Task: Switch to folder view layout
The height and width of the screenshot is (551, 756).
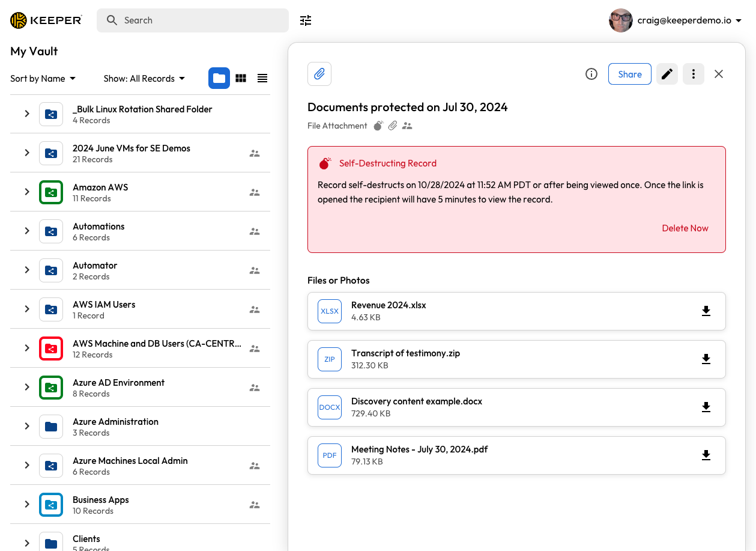Action: (x=219, y=78)
